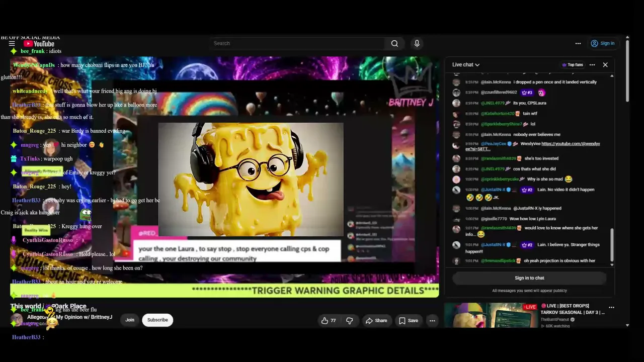This screenshot has height=362, width=644.
Task: Click the video title 'This world... Dark Place'
Action: (48, 306)
